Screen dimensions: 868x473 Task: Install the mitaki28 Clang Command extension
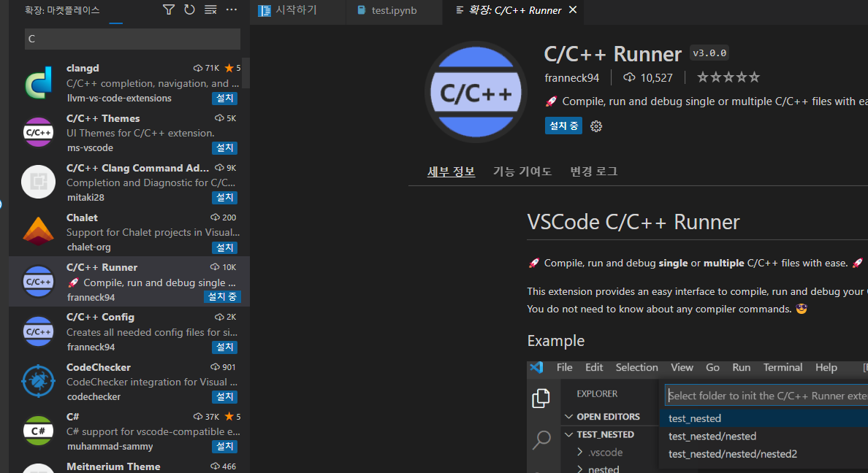(225, 198)
